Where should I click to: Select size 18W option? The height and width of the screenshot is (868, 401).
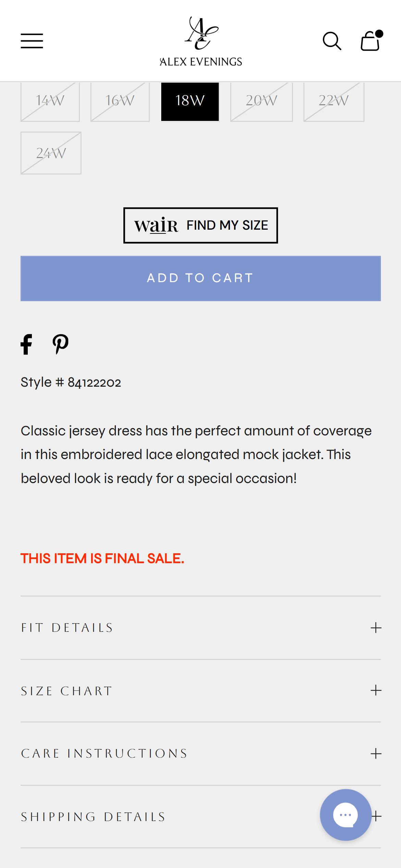pyautogui.click(x=190, y=101)
